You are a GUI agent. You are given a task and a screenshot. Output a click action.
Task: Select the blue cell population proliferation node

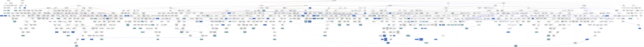tap(310, 8)
